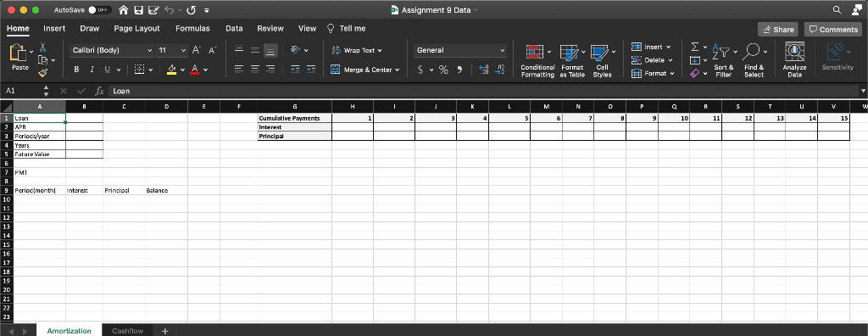The height and width of the screenshot is (336, 868).
Task: Select cell with Cumulative Payments
Action: tap(294, 118)
